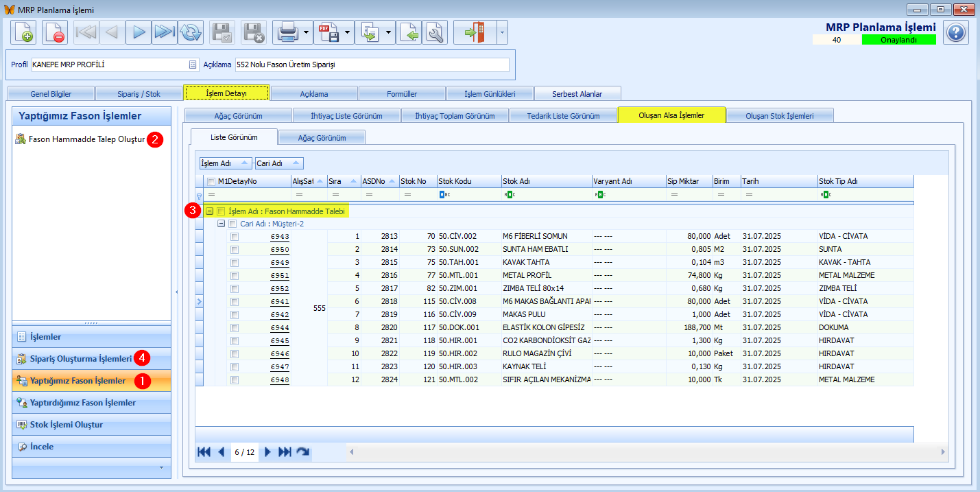Open the dropdown beside the exit door
This screenshot has height=492, width=980.
(502, 32)
